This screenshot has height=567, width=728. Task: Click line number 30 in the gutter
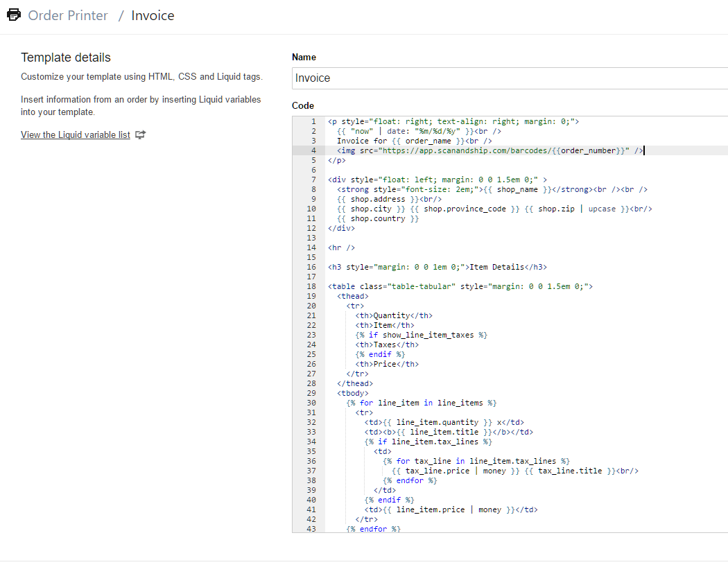pyautogui.click(x=311, y=403)
